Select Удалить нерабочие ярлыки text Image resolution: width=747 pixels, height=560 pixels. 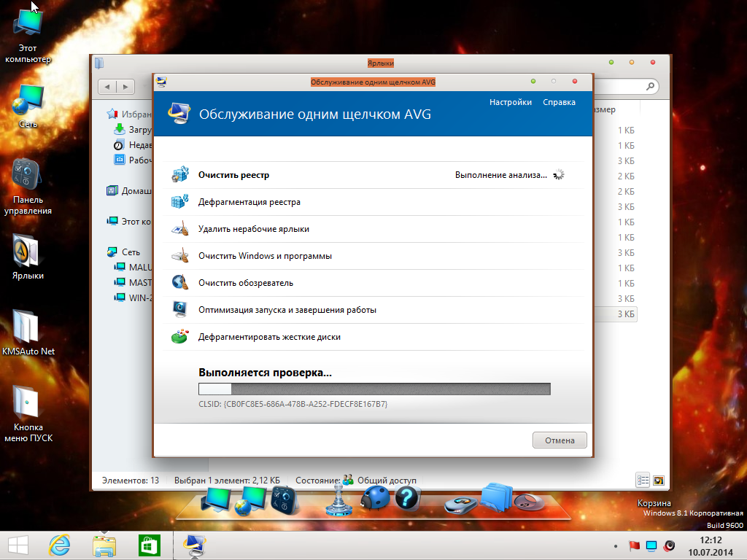point(253,229)
